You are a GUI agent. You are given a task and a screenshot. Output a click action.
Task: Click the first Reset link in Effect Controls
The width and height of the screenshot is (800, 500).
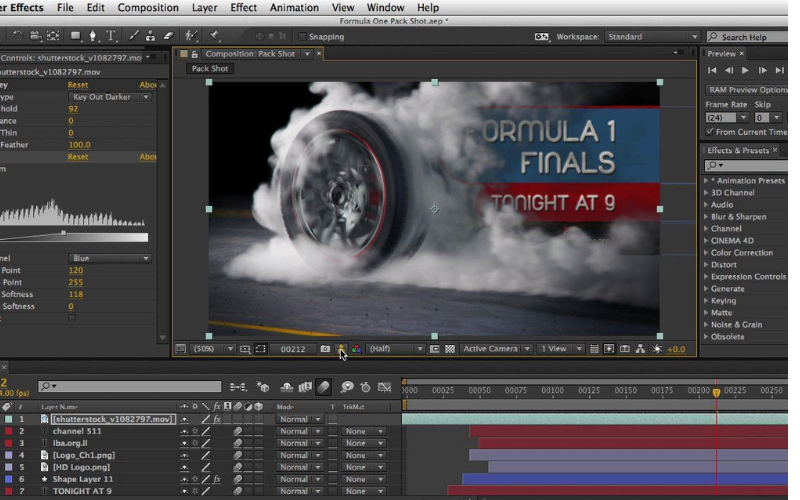tap(77, 85)
